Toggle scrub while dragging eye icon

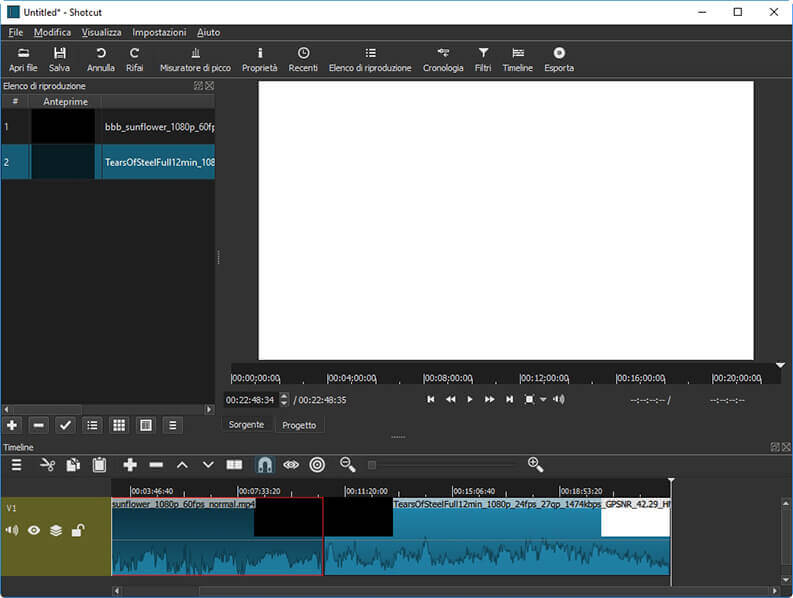pos(291,464)
